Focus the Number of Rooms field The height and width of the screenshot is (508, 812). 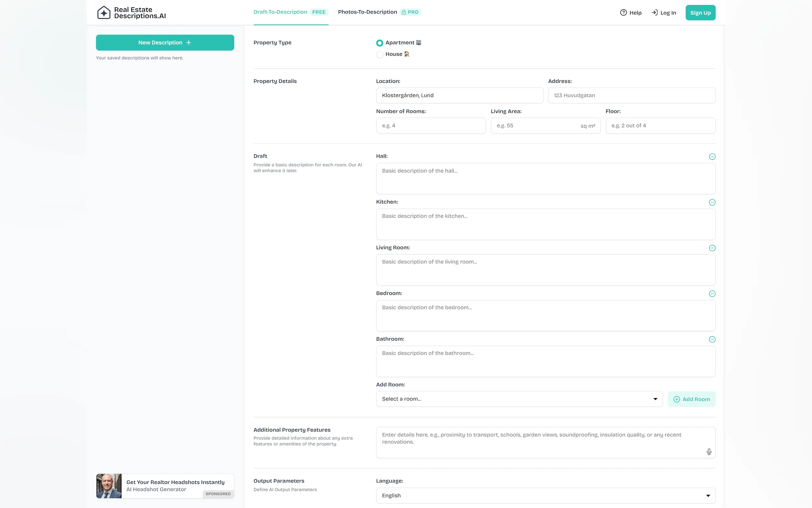(x=431, y=126)
